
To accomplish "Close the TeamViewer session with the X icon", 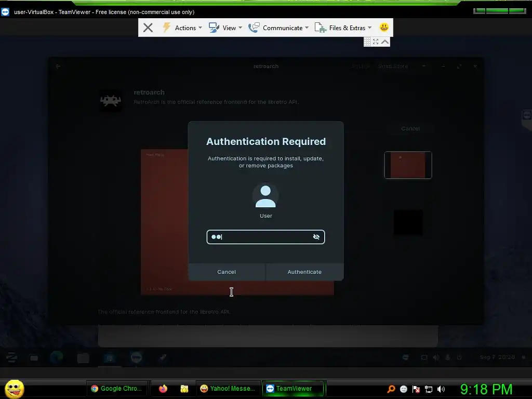I will pos(148,28).
